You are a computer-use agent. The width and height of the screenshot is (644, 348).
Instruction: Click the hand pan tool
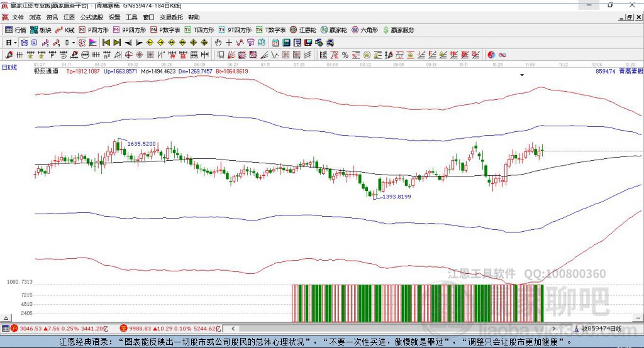tap(218, 43)
